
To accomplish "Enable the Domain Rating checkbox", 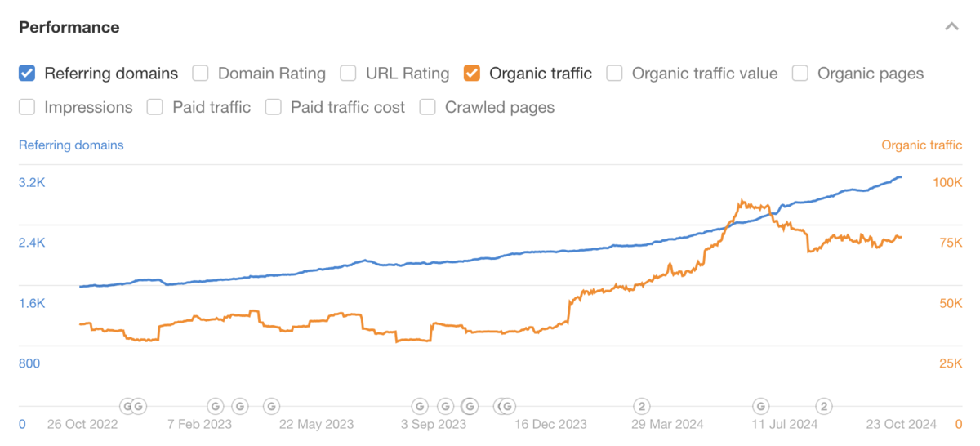I will coord(201,74).
